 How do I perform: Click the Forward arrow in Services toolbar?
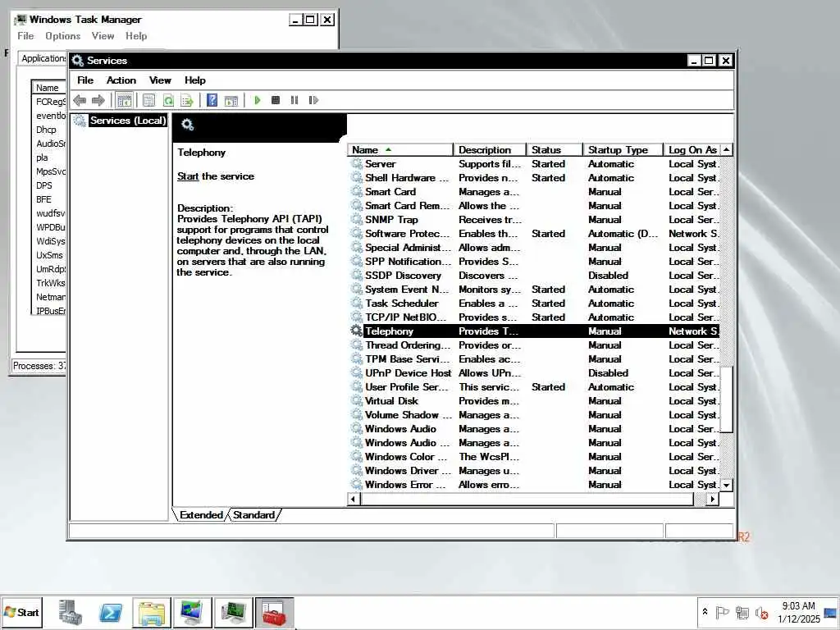click(x=98, y=100)
